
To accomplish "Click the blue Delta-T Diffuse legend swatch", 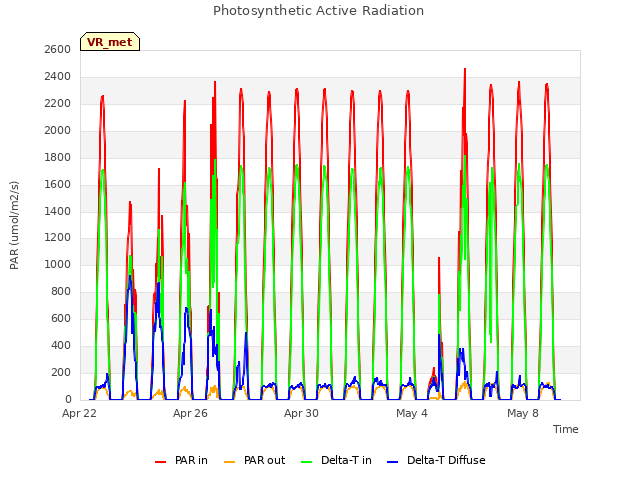I will coord(392,462).
